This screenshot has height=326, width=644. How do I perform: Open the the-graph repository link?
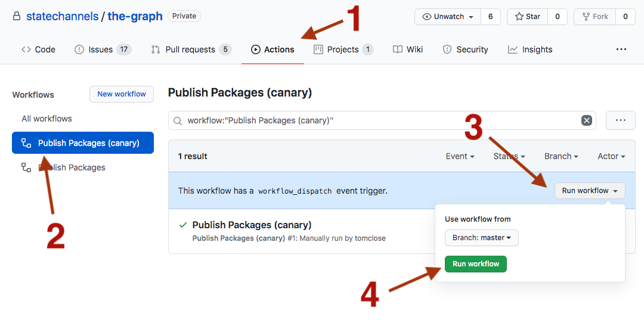pos(135,17)
